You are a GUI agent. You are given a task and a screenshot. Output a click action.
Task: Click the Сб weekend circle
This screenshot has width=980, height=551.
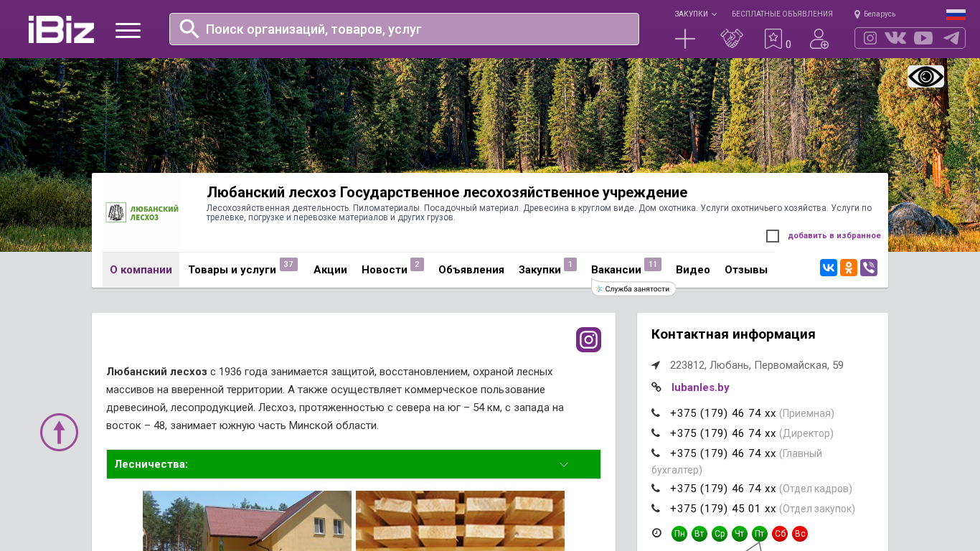pyautogui.click(x=780, y=534)
